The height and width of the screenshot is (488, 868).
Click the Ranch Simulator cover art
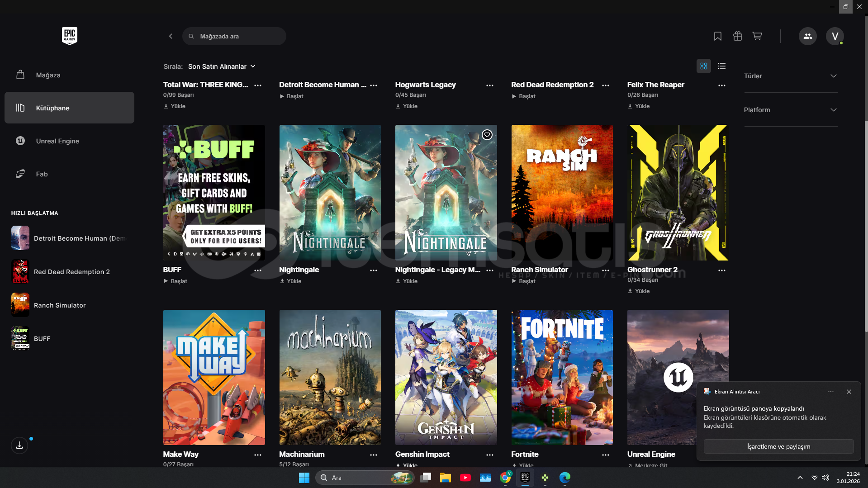tap(562, 193)
